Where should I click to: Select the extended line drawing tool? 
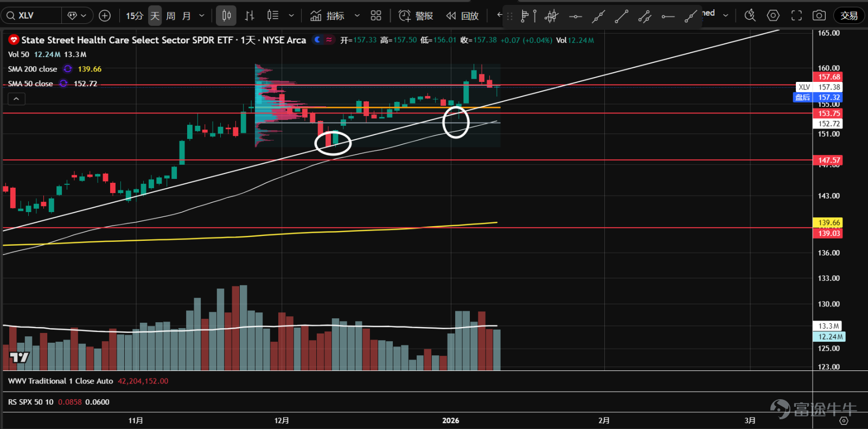(x=598, y=16)
